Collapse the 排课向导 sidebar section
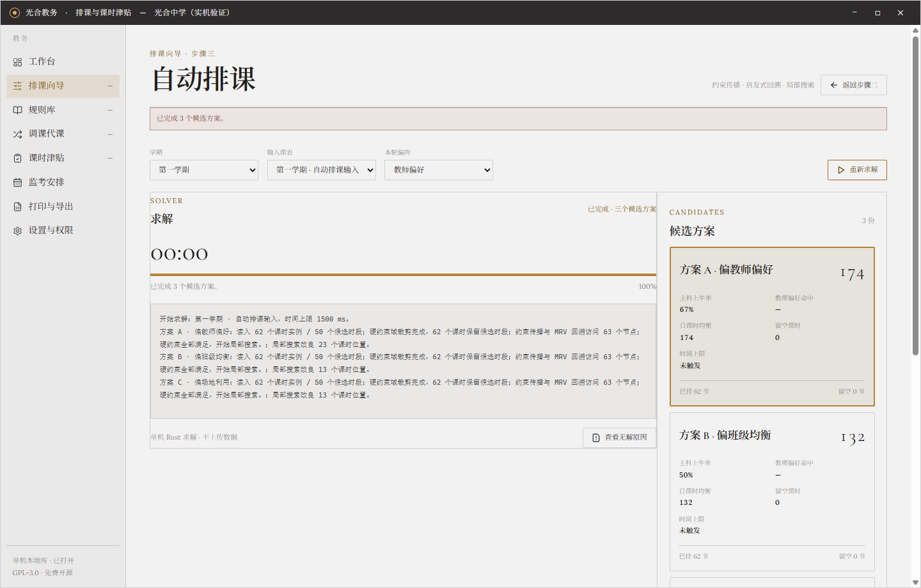This screenshot has height=588, width=921. (110, 86)
